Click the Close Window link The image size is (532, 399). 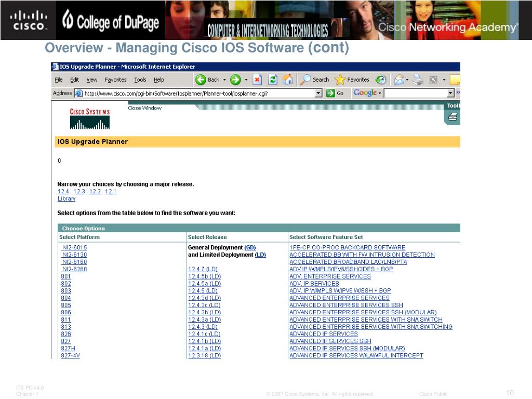pyautogui.click(x=144, y=108)
